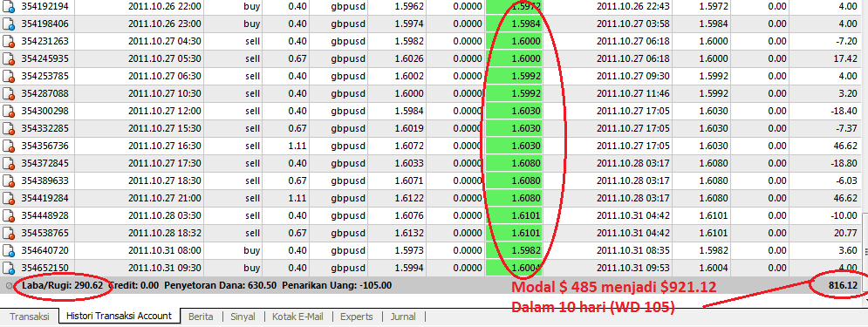Click profit value 17.42
This screenshot has height=327, width=868.
click(x=846, y=58)
